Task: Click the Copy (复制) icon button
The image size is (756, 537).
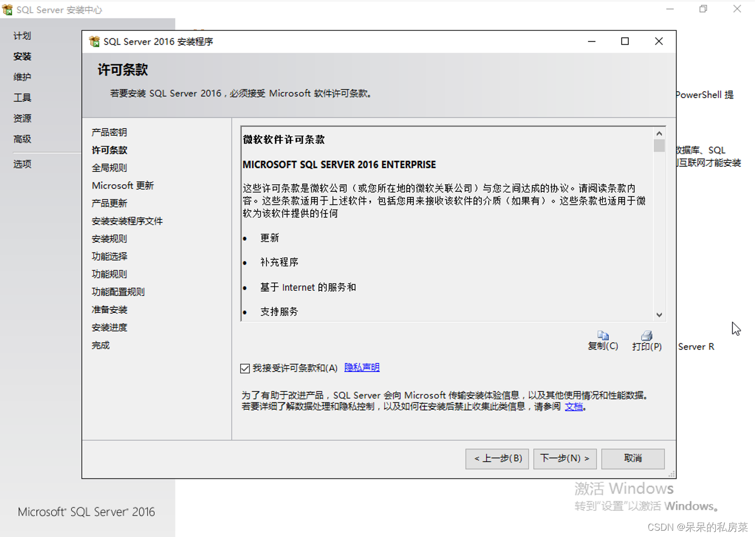Action: [x=602, y=341]
